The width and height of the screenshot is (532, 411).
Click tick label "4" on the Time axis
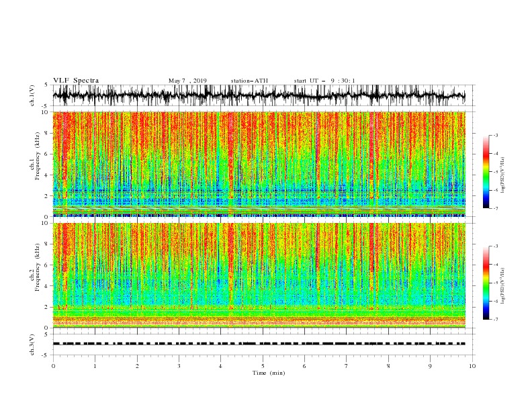[x=220, y=366]
